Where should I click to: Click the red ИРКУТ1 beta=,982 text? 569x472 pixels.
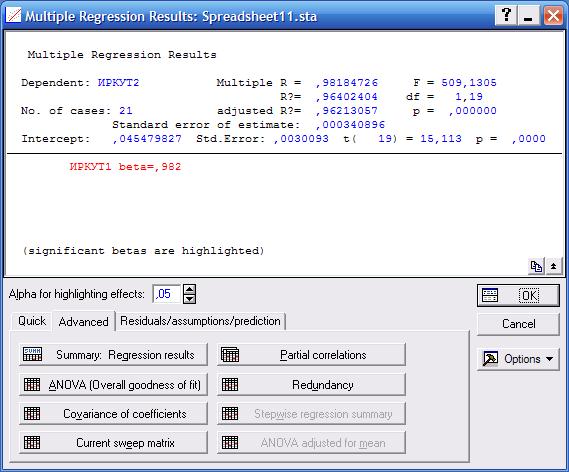tap(125, 167)
